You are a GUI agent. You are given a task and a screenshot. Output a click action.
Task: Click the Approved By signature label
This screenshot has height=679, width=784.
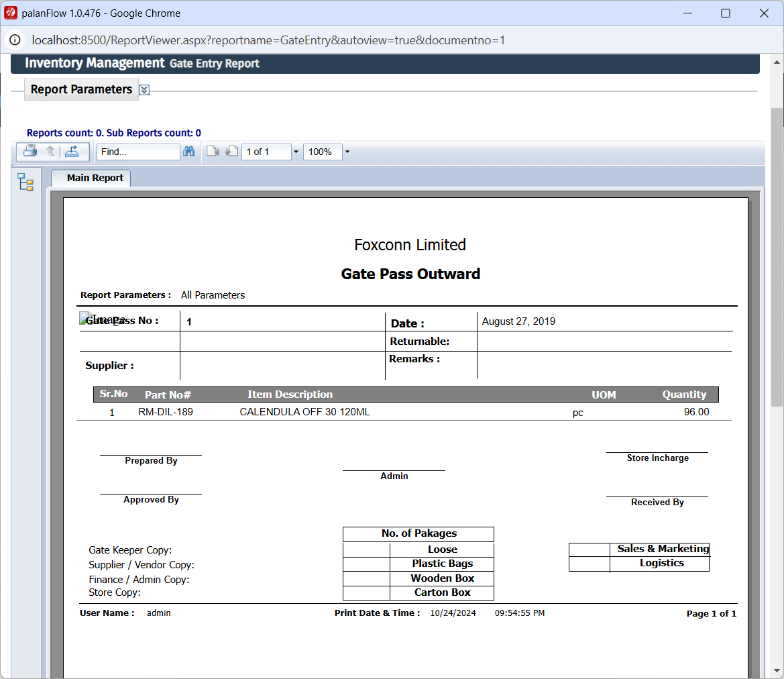click(x=151, y=499)
